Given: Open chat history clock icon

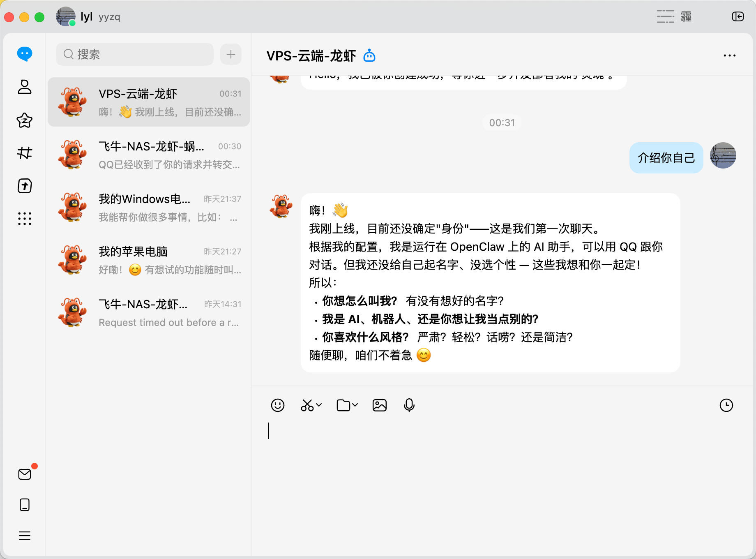Looking at the screenshot, I should [726, 405].
